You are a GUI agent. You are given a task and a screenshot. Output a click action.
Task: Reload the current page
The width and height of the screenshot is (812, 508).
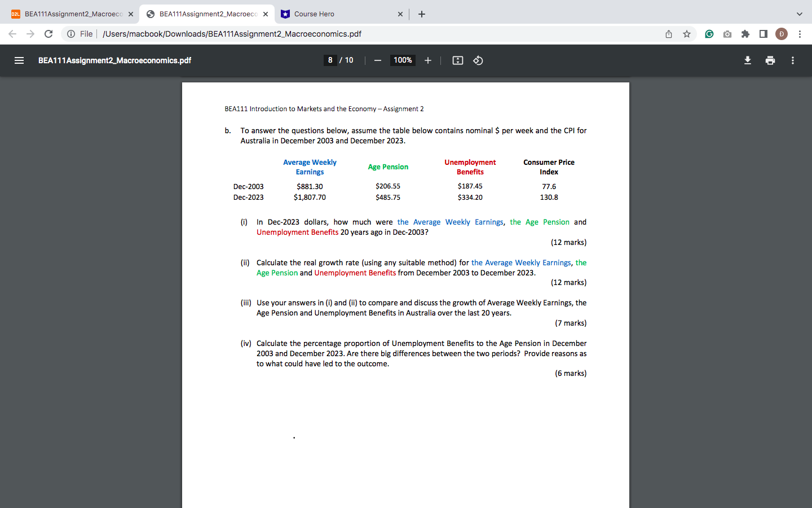point(48,34)
